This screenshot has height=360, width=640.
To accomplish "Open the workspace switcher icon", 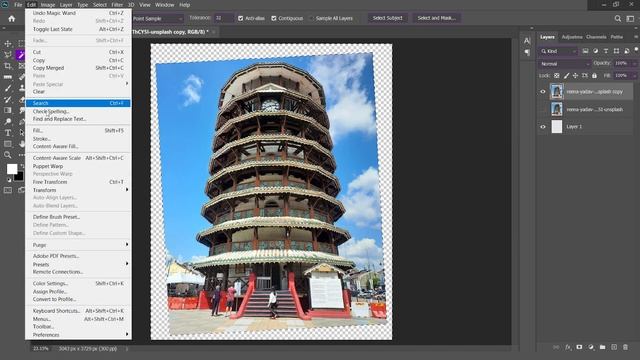I will (x=630, y=18).
